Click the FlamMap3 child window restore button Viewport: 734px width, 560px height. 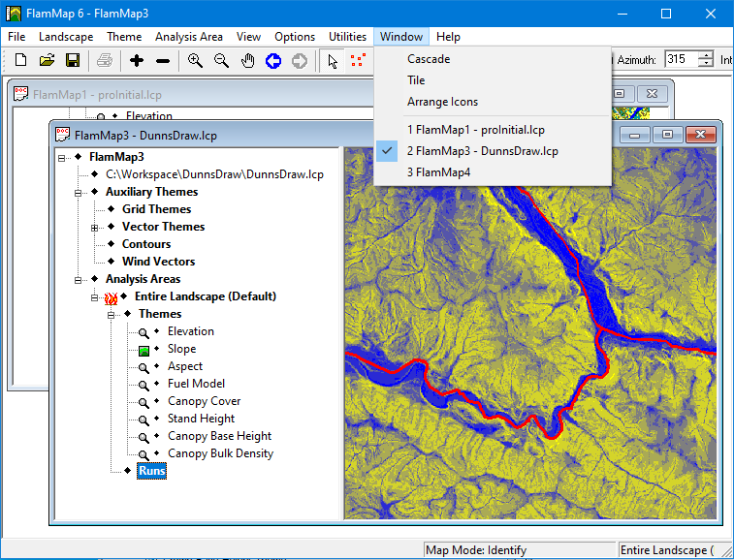pyautogui.click(x=667, y=135)
